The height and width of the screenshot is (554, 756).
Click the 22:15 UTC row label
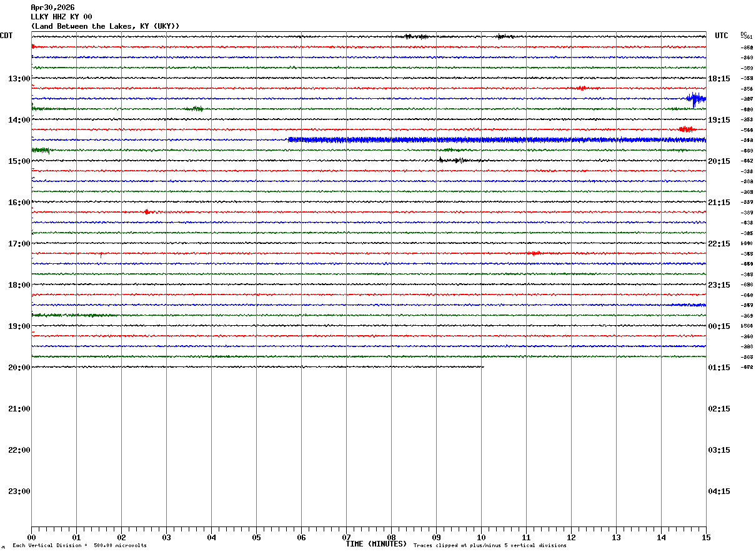719,244
